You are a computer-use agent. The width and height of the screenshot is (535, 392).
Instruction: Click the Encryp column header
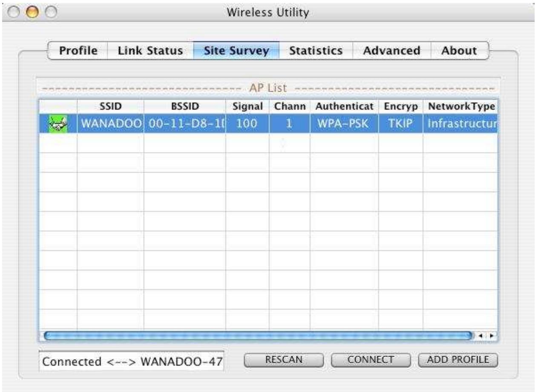[x=400, y=107]
